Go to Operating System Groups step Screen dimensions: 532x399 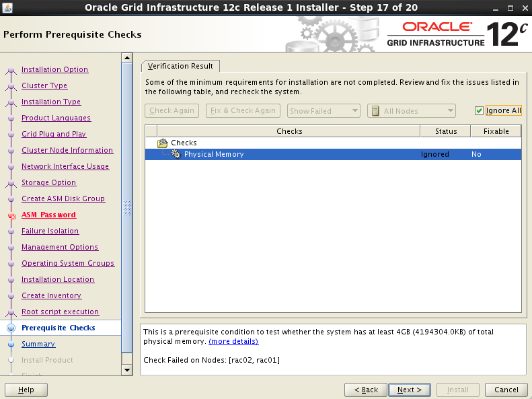coord(68,263)
